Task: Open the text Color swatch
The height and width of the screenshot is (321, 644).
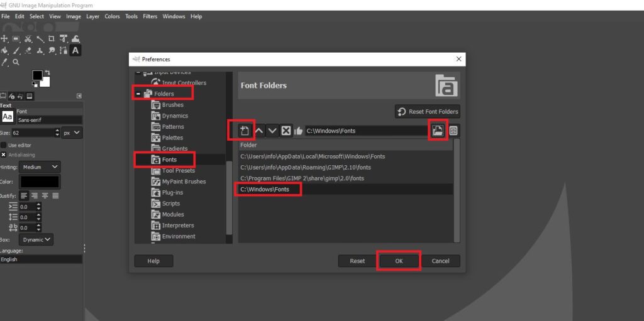Action: click(40, 182)
